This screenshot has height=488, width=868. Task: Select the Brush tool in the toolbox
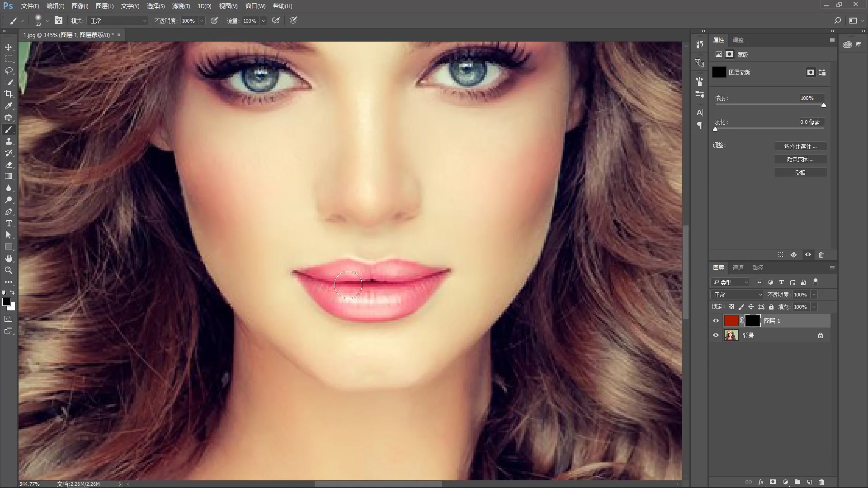pyautogui.click(x=9, y=130)
